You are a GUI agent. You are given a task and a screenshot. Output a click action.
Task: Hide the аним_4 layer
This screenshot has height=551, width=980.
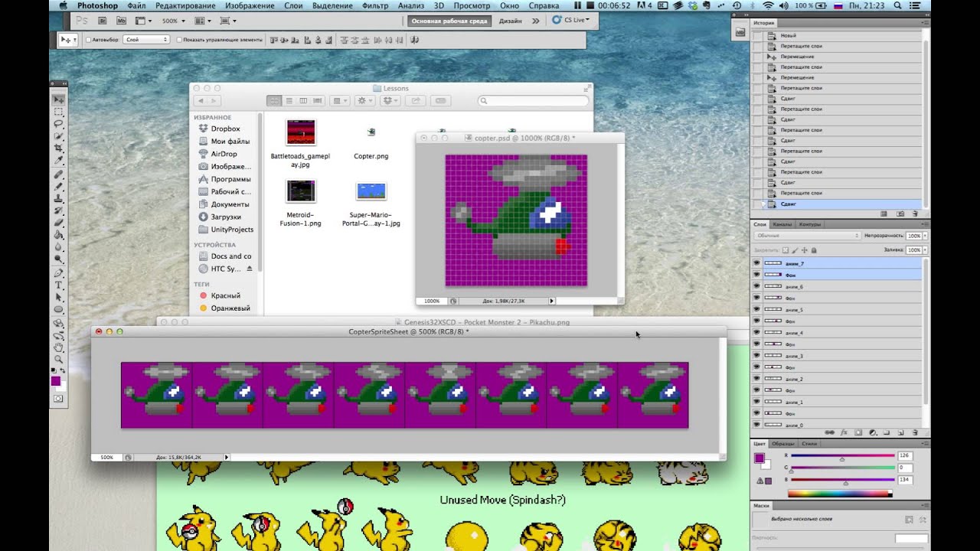(x=756, y=333)
